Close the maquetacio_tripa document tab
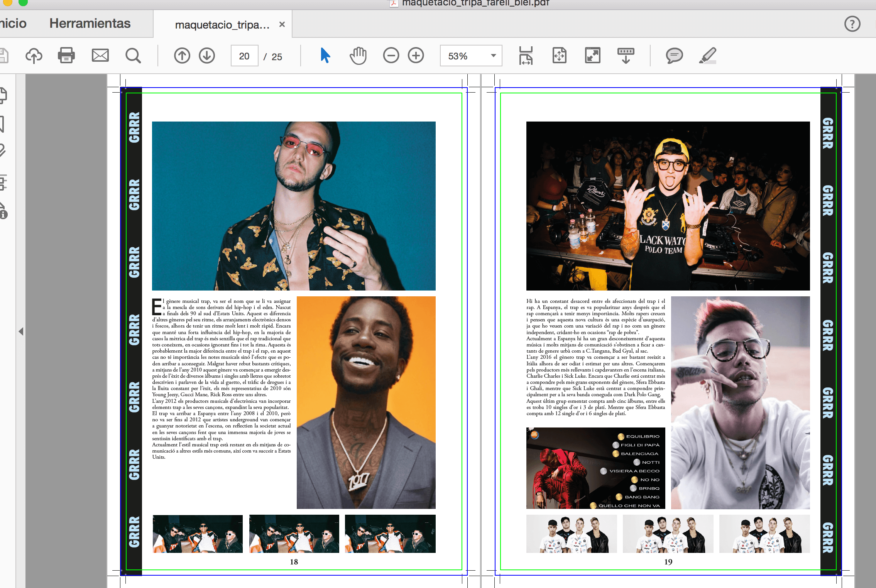This screenshot has width=876, height=588. pyautogui.click(x=282, y=24)
